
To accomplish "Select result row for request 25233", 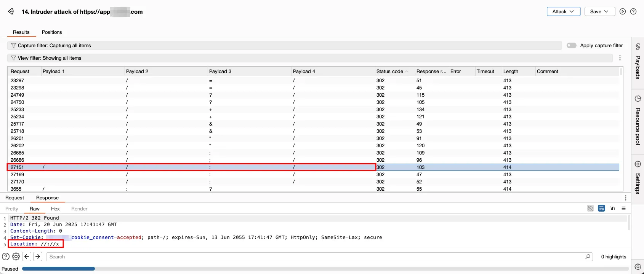I will (313, 109).
